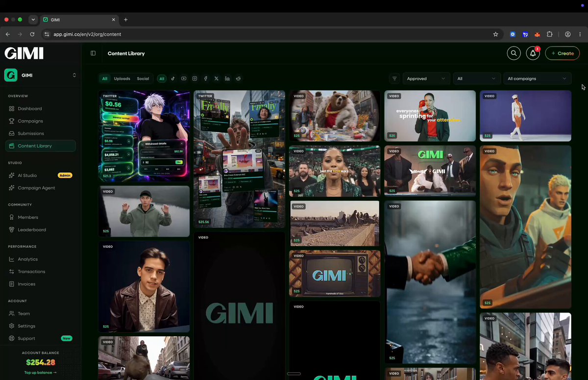The width and height of the screenshot is (588, 380).
Task: Collapse the sidebar panel toggle icon
Action: (93, 53)
